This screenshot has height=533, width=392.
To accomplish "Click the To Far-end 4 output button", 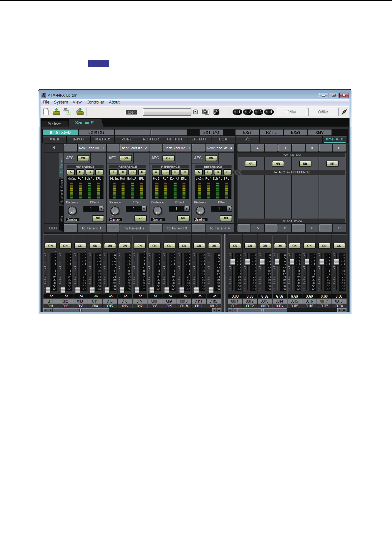I will tap(219, 228).
